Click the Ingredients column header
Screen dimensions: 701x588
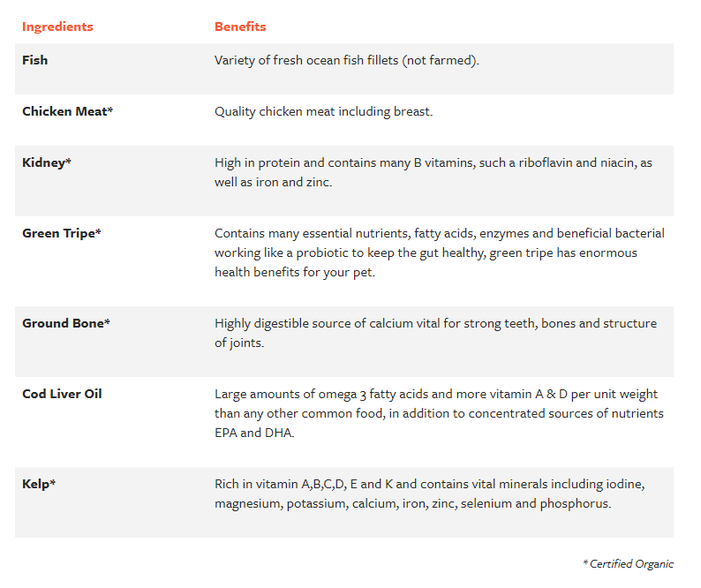point(57,26)
